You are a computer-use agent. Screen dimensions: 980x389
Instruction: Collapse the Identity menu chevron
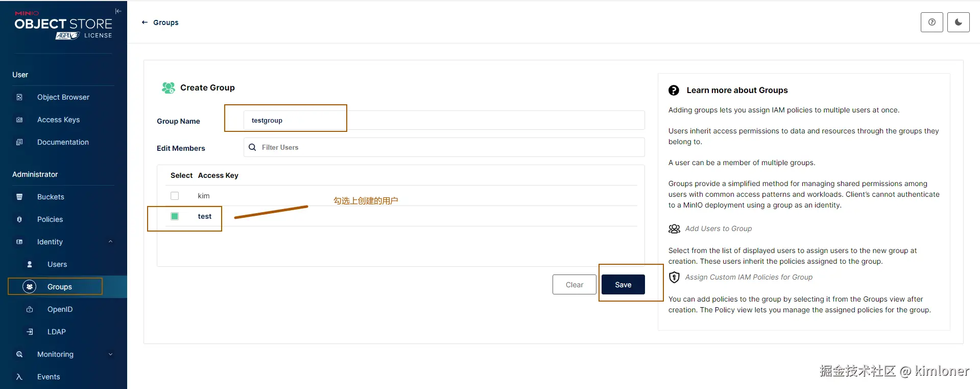[x=110, y=242]
